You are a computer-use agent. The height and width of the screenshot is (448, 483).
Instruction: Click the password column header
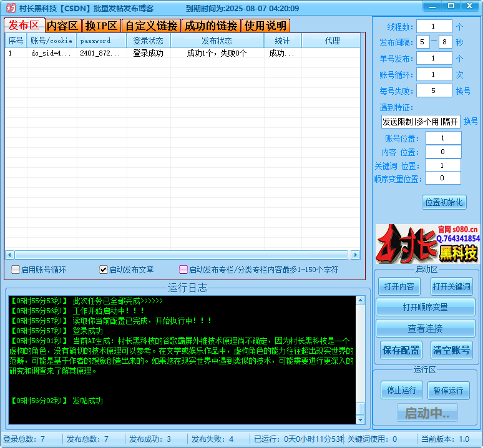coord(102,41)
